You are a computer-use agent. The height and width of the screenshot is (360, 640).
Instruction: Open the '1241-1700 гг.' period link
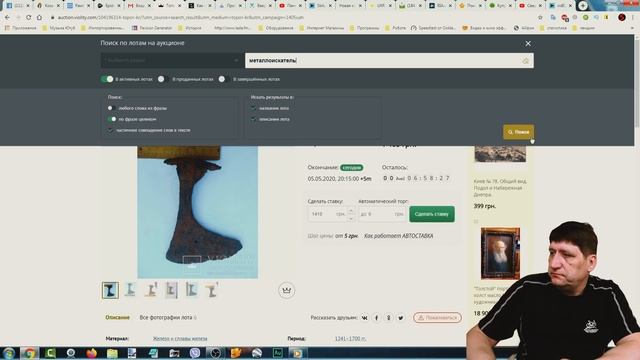pos(350,339)
